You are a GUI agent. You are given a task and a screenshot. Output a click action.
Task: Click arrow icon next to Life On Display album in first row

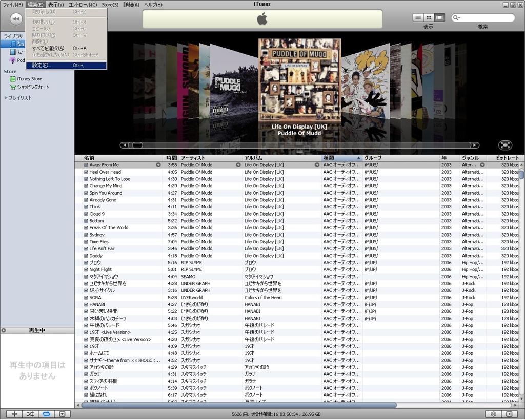pyautogui.click(x=317, y=165)
